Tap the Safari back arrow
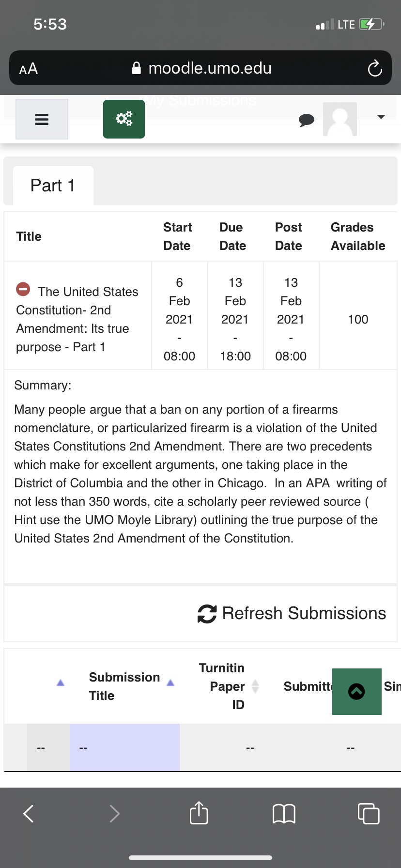401x868 pixels. (x=29, y=813)
